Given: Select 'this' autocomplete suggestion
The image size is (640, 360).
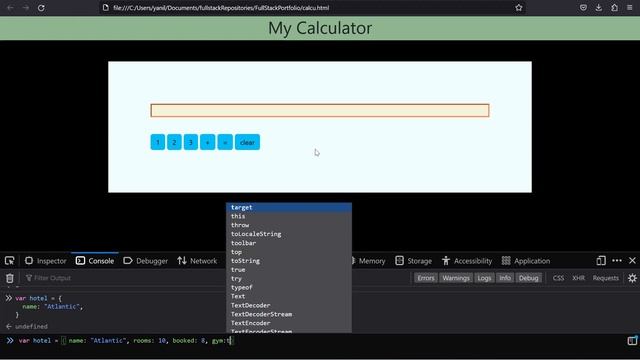Looking at the screenshot, I should point(289,216).
